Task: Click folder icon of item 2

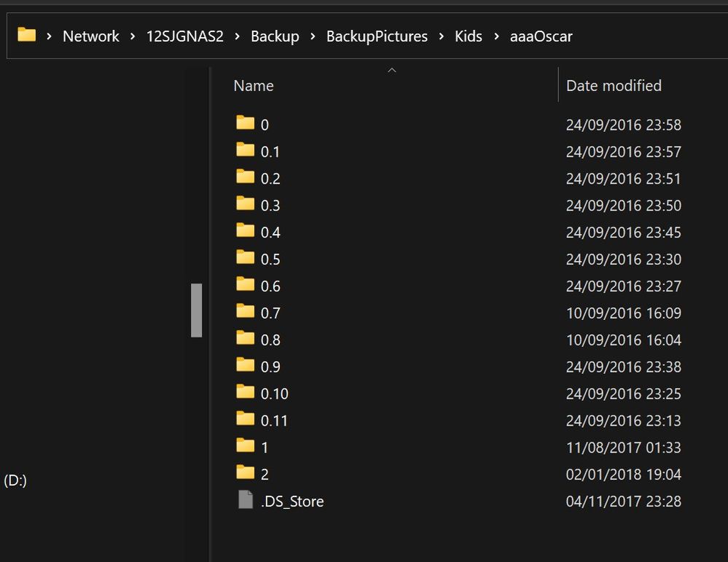Action: coord(246,474)
